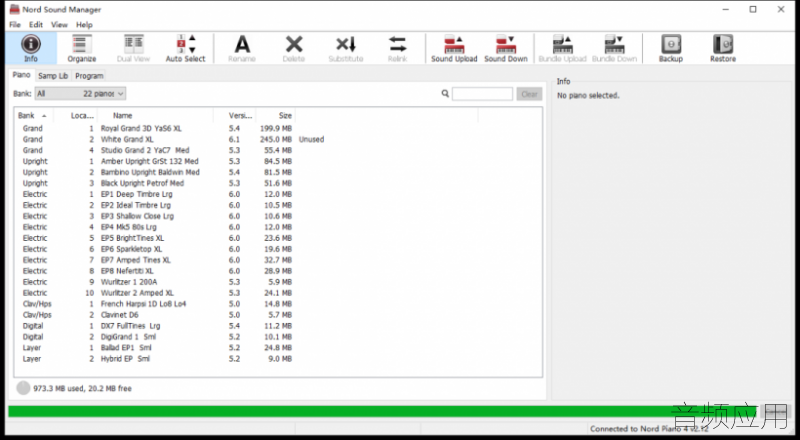Click the Clear search button
This screenshot has width=800, height=440.
tap(529, 94)
